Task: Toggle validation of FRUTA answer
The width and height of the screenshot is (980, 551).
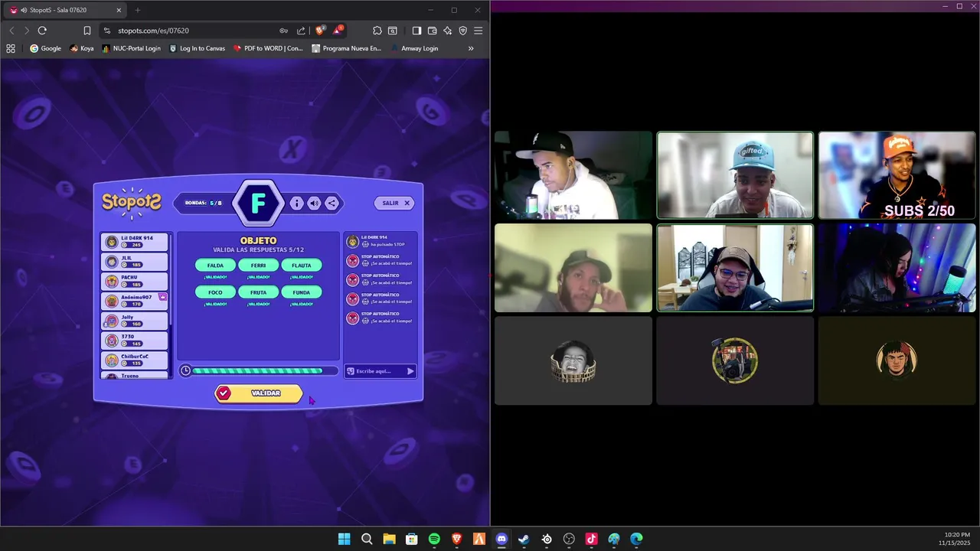Action: click(258, 292)
